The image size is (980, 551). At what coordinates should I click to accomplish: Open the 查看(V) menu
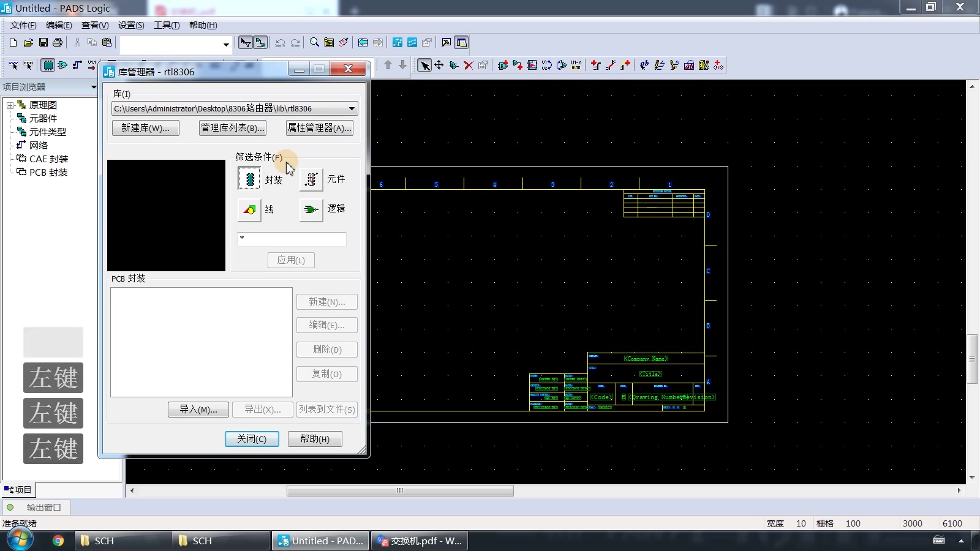[x=95, y=25]
